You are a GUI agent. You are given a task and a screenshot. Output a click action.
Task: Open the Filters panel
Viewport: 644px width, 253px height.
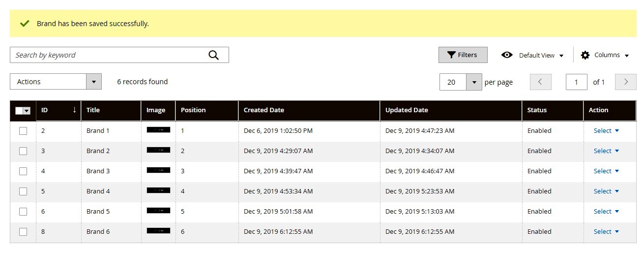463,55
